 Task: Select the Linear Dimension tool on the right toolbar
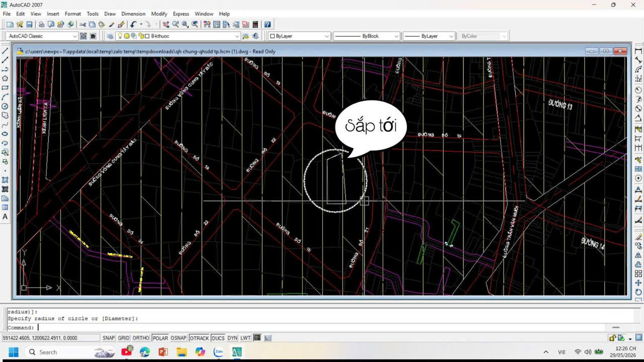point(638,51)
